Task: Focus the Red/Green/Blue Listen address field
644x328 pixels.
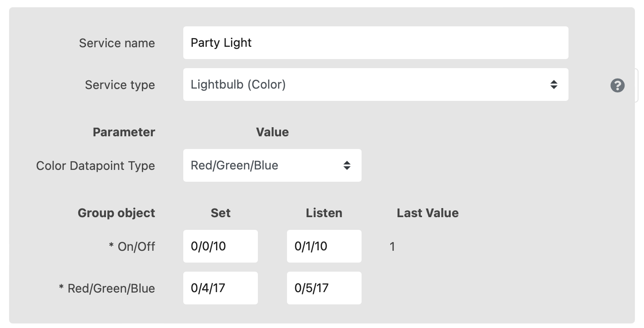Action: tap(324, 288)
